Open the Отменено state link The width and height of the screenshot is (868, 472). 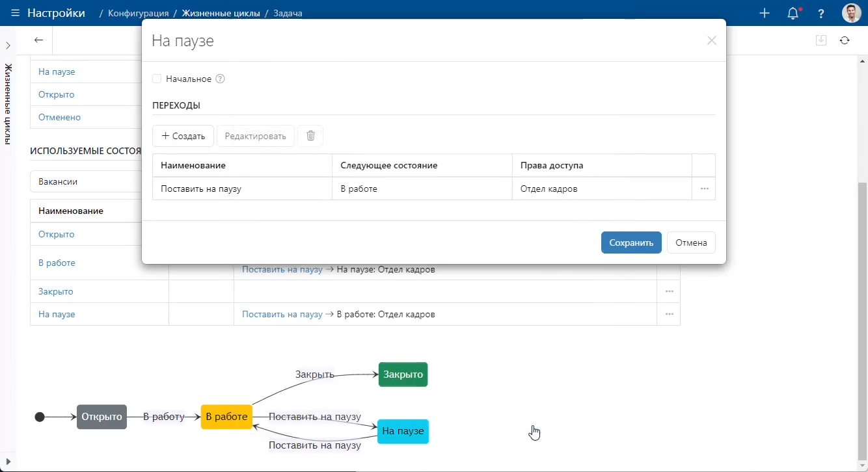(60, 117)
